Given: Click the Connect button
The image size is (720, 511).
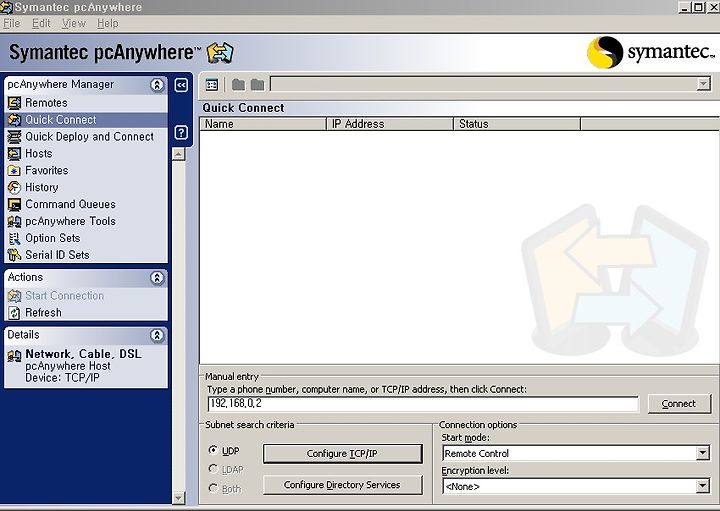Looking at the screenshot, I should point(679,404).
